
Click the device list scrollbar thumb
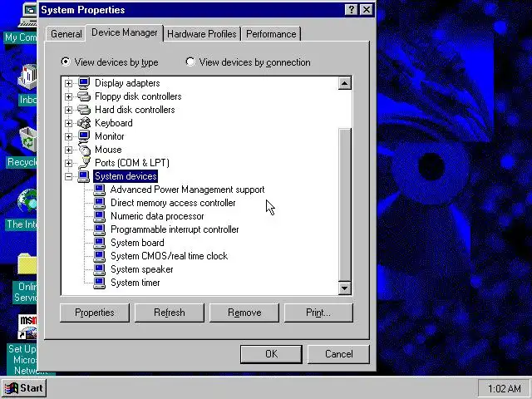click(345, 204)
